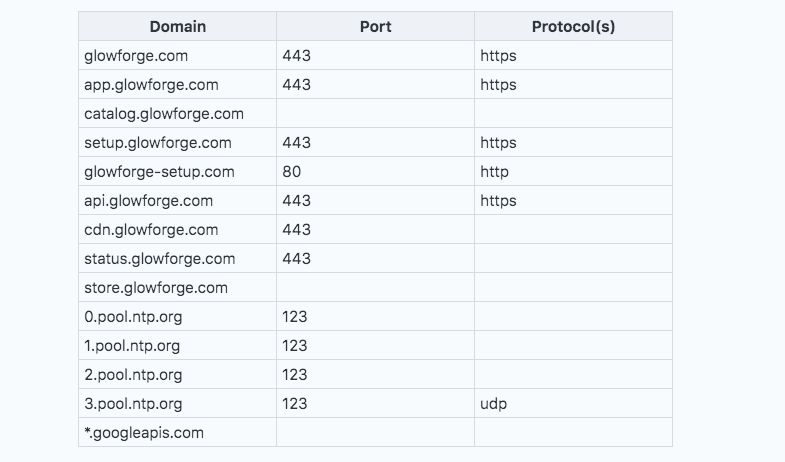
Task: Click the Port column header
Action: coord(375,27)
